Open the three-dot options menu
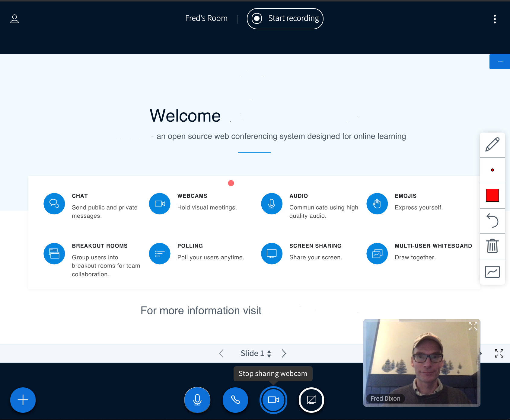The image size is (510, 420). tap(495, 19)
